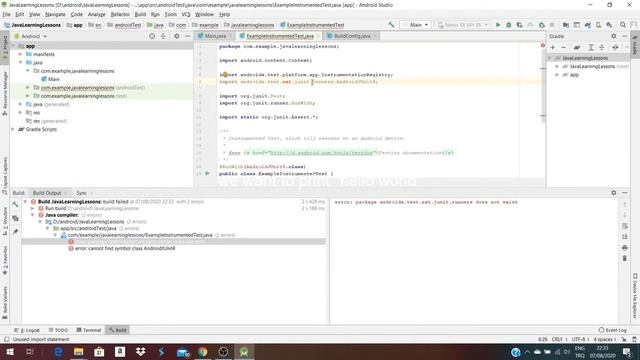Expand app node in Gradle panel

(x=557, y=75)
